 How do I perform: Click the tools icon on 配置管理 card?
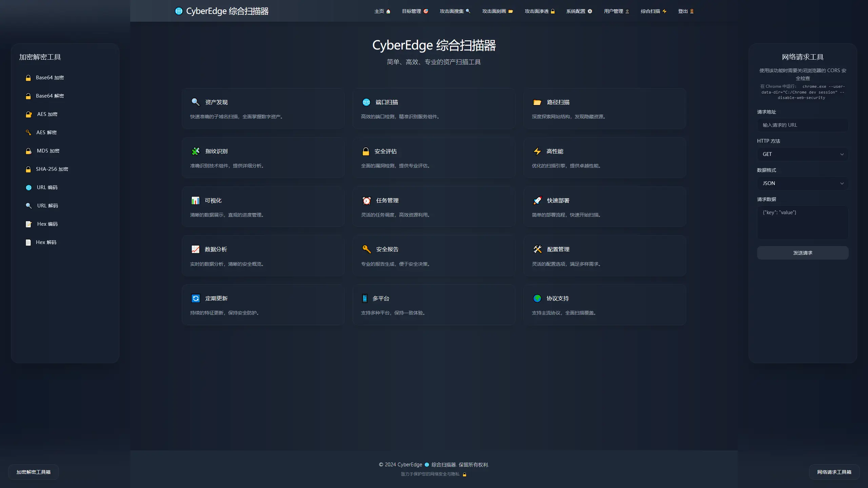click(x=537, y=249)
